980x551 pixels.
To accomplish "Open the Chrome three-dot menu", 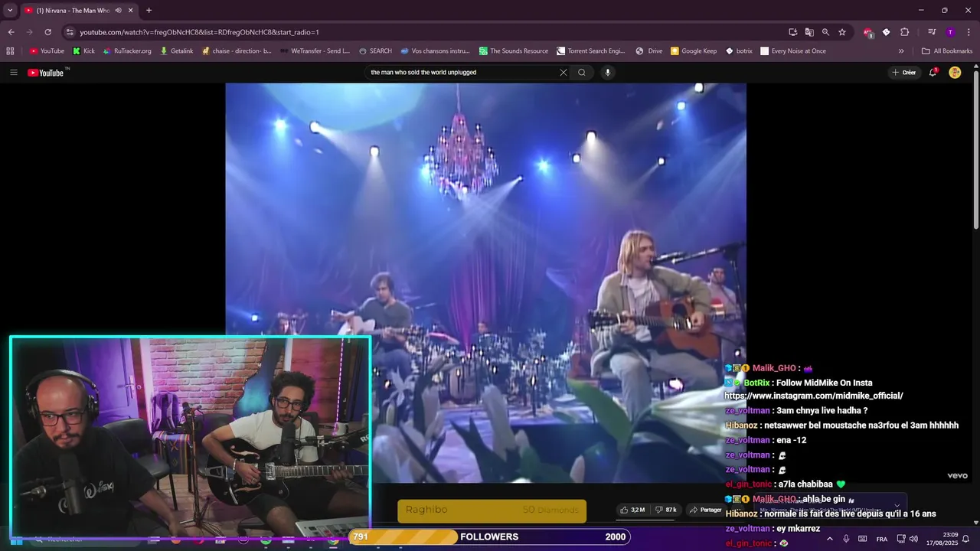I will [968, 32].
